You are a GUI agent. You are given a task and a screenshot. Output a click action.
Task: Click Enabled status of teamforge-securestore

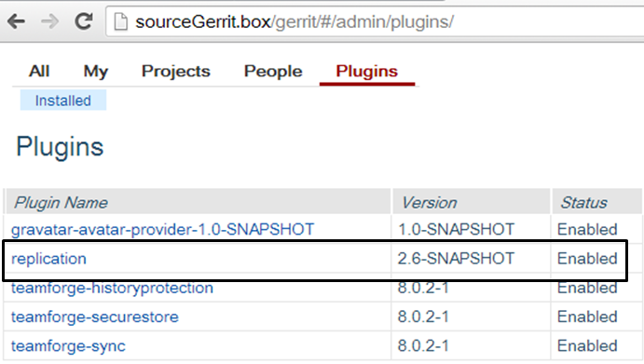coord(587,317)
